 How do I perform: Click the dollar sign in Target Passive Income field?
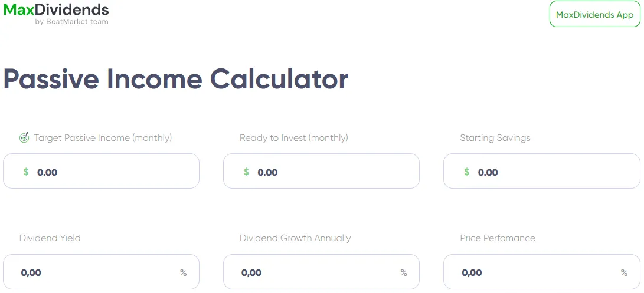coord(26,172)
